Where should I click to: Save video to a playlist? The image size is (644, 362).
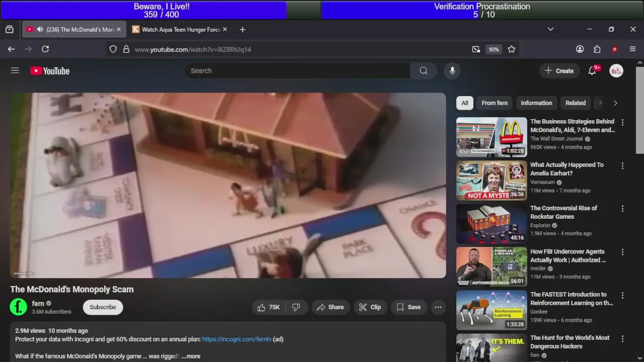[x=408, y=307]
